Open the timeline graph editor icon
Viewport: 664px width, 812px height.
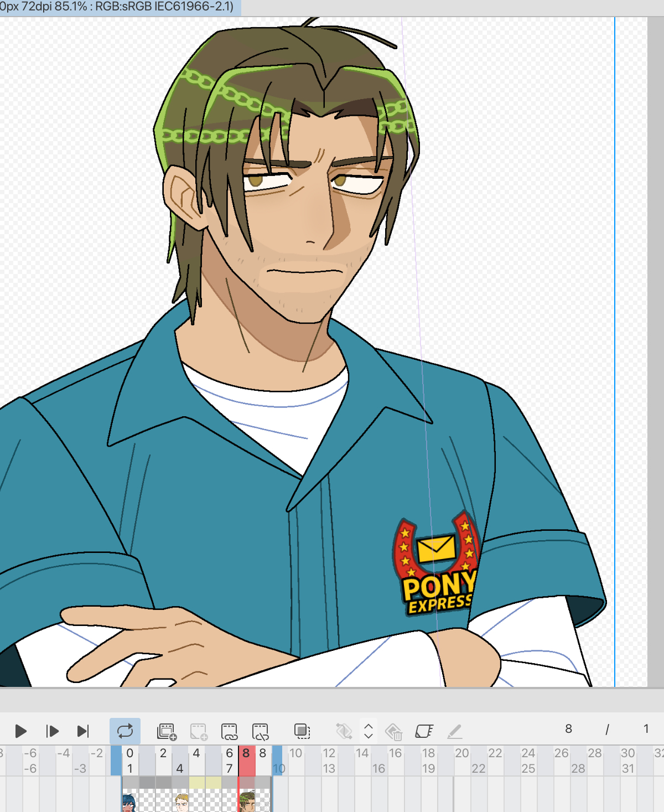click(x=424, y=731)
